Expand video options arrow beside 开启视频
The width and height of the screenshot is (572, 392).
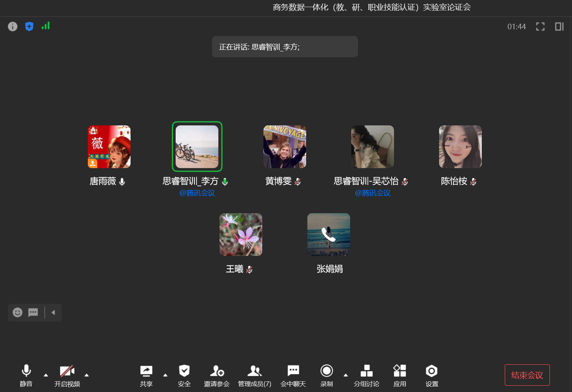(87, 375)
